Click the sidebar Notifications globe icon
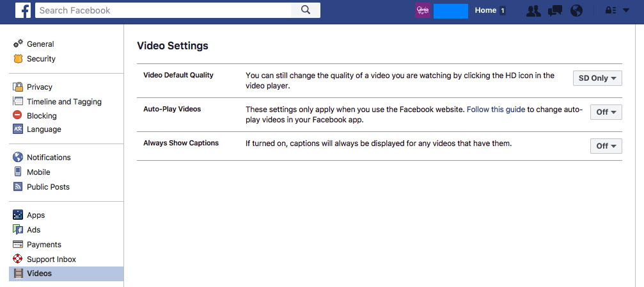Viewport: 644px width, 287px height. (18, 157)
